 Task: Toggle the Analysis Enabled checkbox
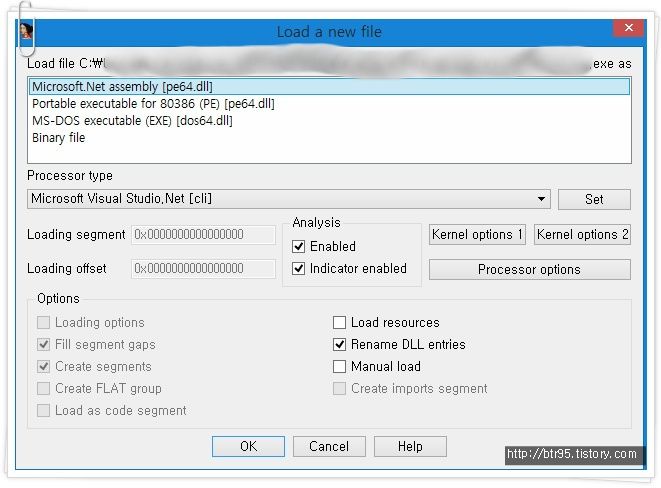coord(298,247)
